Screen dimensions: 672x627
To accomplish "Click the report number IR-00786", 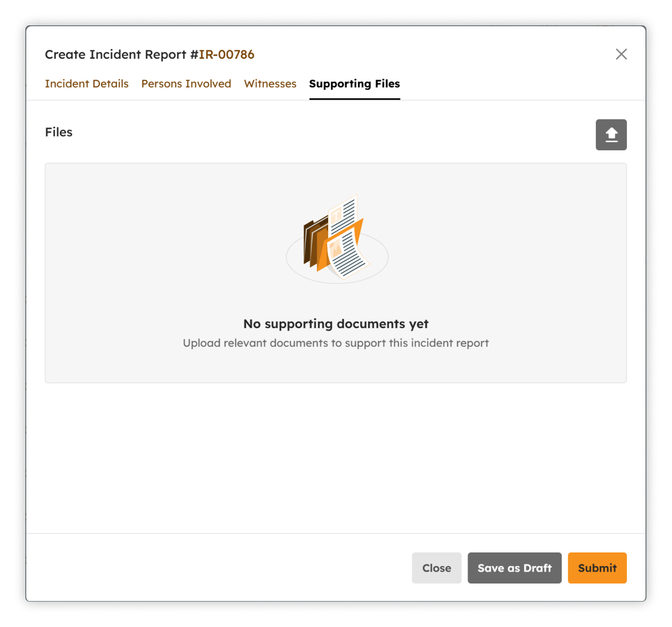I will click(x=226, y=54).
